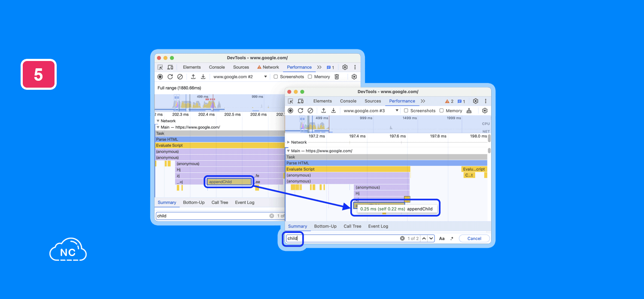Click Cancel button in front window search bar
Image resolution: width=644 pixels, height=299 pixels.
tap(474, 238)
